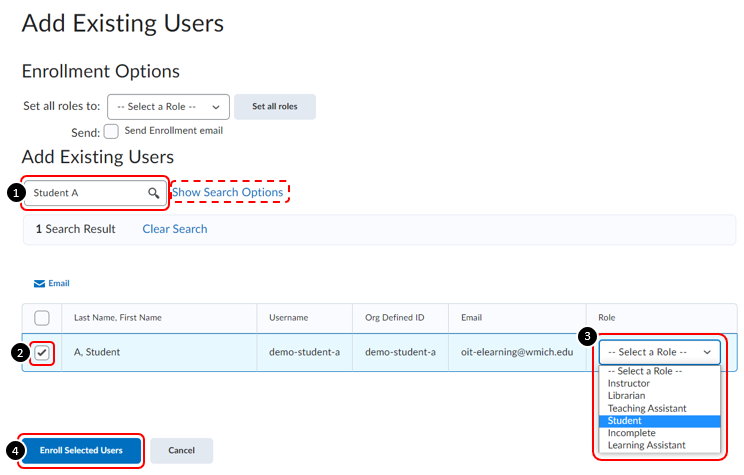Click the Set all roles button
The height and width of the screenshot is (475, 744).
(x=275, y=107)
